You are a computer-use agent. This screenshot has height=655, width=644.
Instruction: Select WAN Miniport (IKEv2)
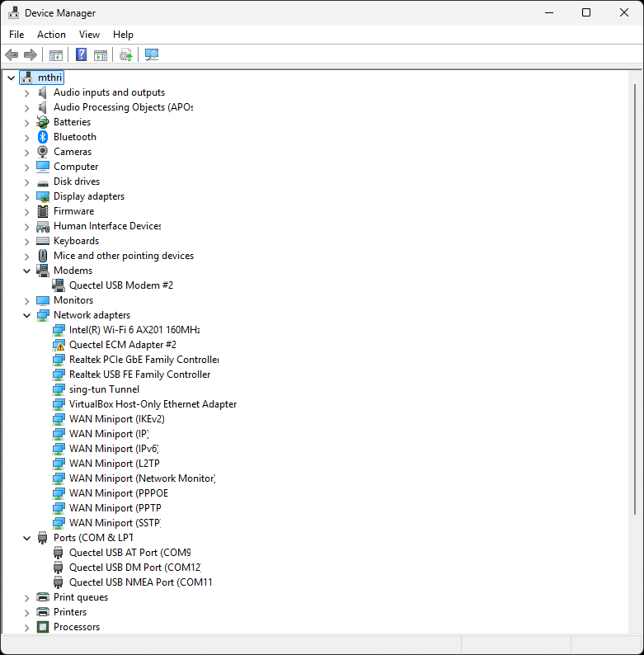click(117, 419)
